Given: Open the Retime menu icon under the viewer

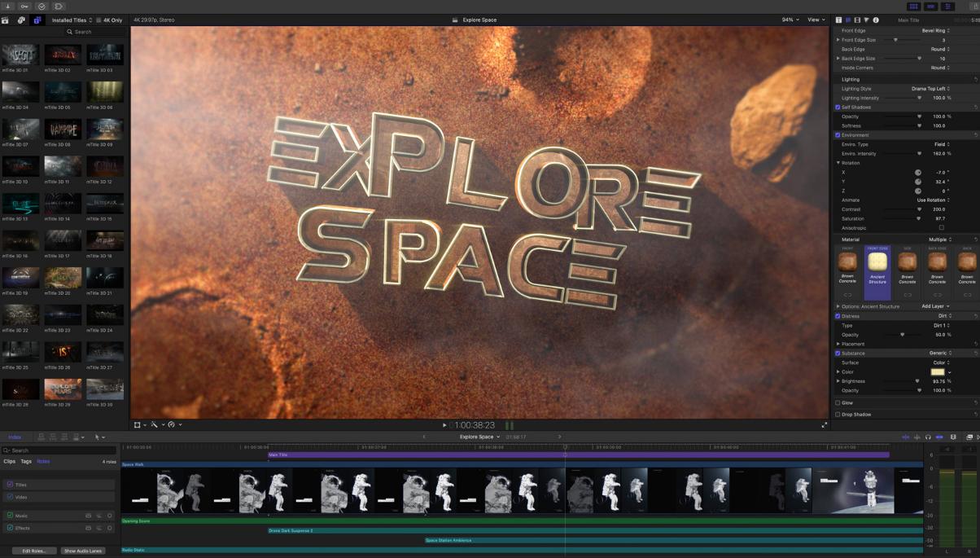Looking at the screenshot, I should 171,424.
